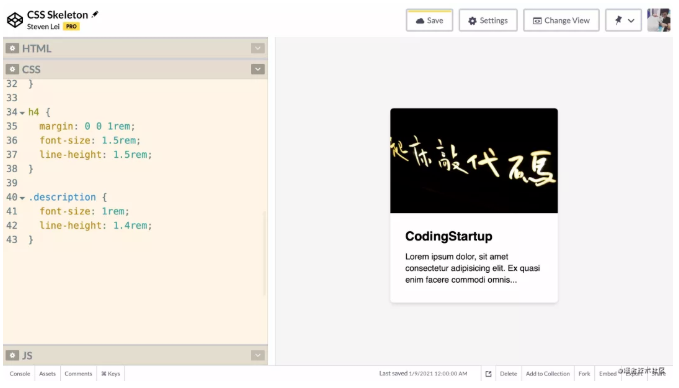
Task: Fold the .description rule arrow
Action: click(x=22, y=198)
